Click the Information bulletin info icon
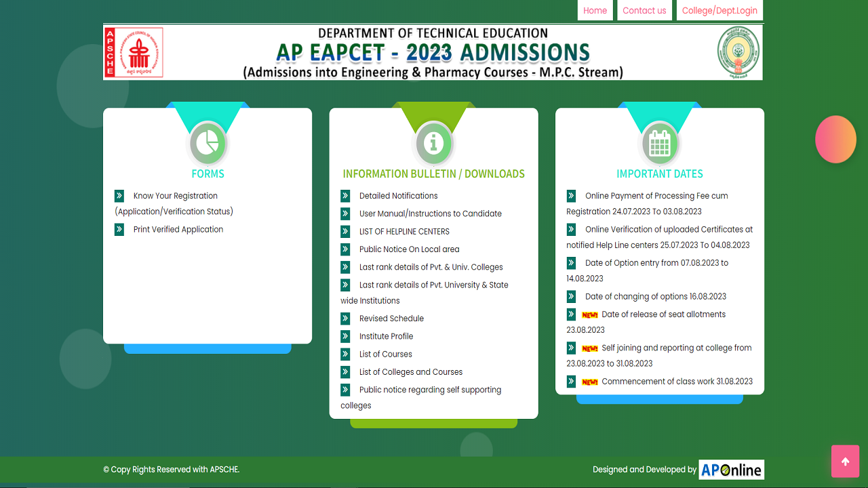 tap(433, 143)
